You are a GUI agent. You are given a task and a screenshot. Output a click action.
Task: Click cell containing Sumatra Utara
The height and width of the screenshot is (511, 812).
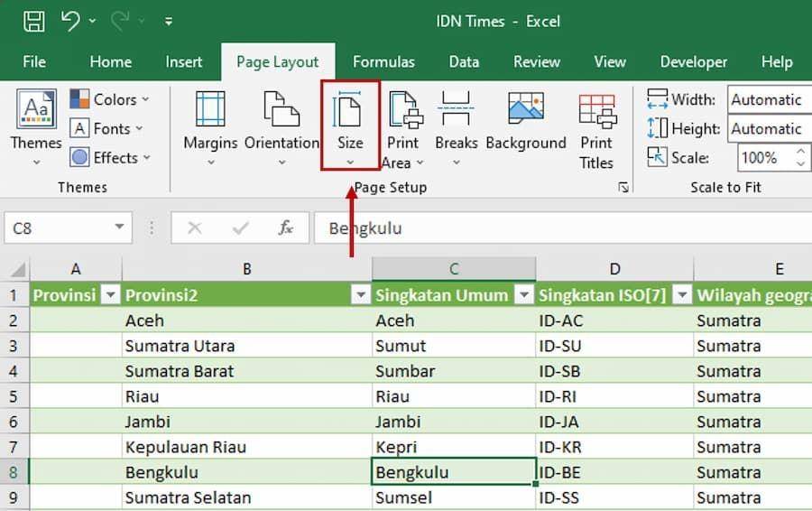(247, 346)
